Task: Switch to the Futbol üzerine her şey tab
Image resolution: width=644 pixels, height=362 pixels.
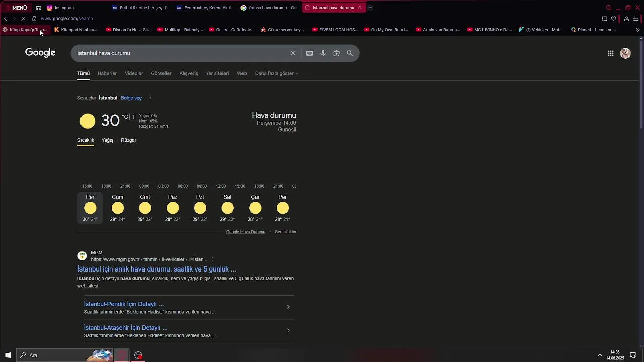Action: point(140,8)
